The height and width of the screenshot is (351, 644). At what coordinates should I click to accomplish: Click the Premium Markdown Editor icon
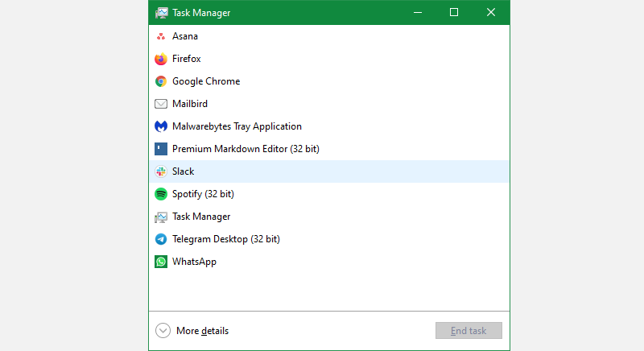coord(161,149)
